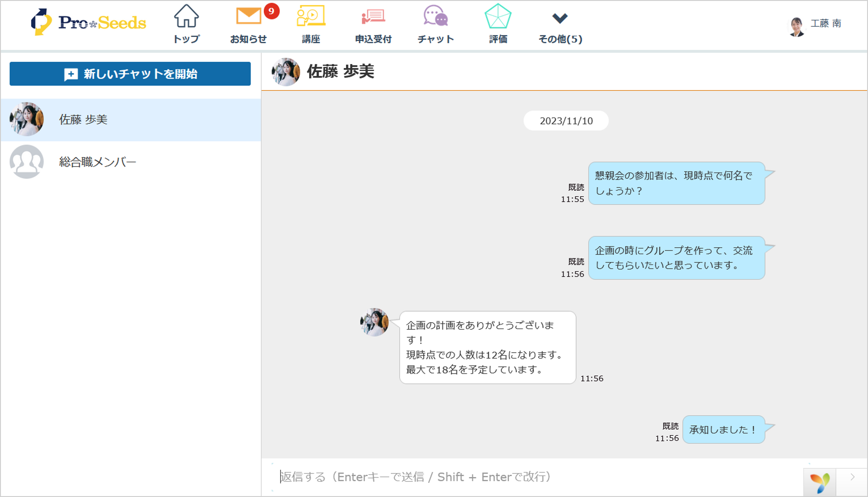Image resolution: width=868 pixels, height=497 pixels.
Task: Go to トップ home icon
Action: [x=186, y=24]
